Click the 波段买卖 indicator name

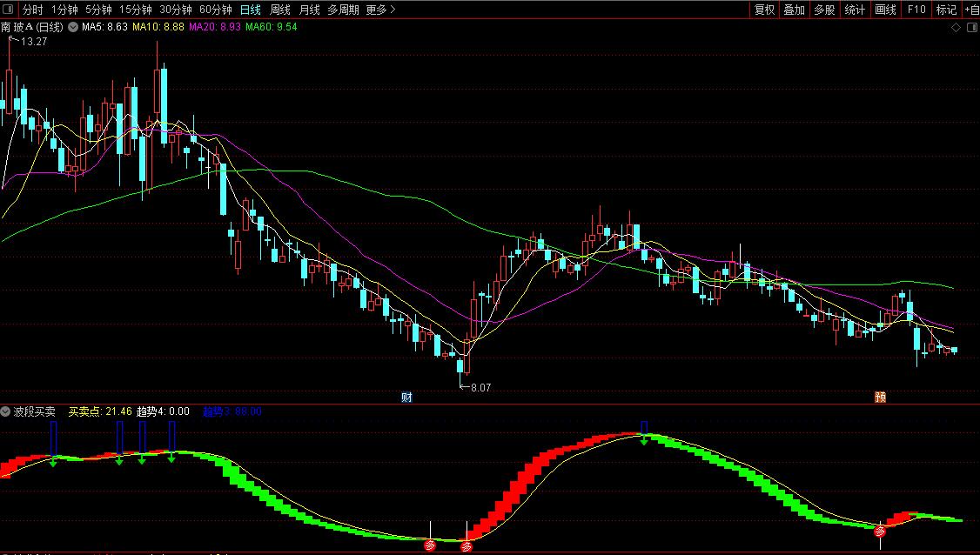[x=34, y=411]
